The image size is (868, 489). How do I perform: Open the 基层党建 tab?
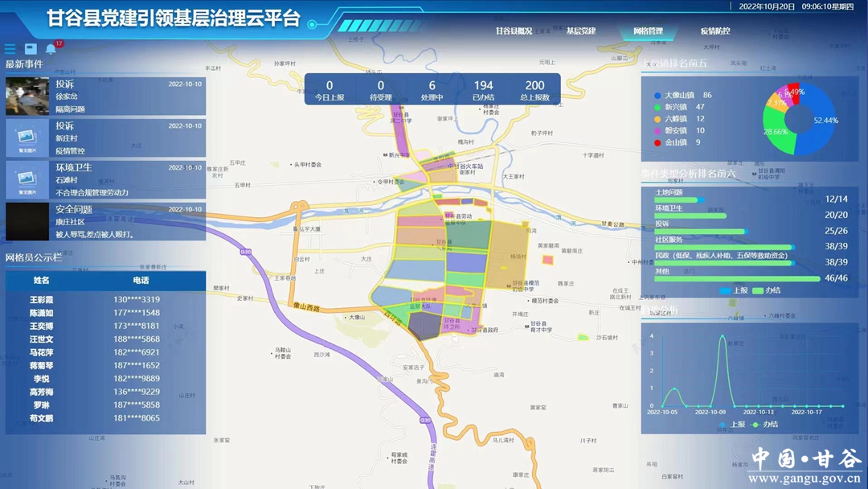(x=580, y=31)
